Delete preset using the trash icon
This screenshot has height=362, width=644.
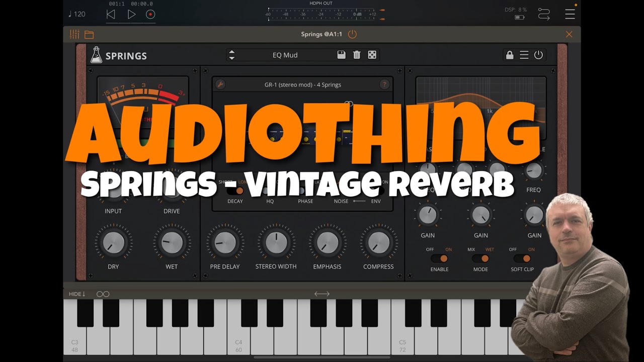click(357, 55)
